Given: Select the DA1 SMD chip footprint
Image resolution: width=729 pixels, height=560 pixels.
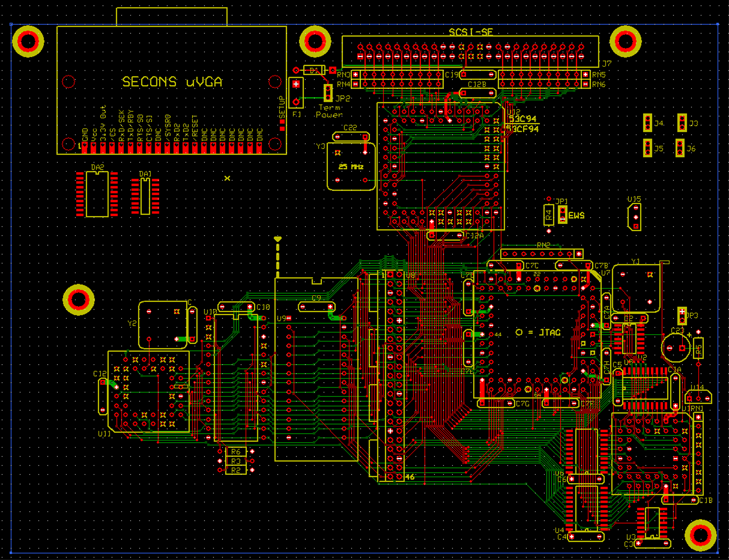Looking at the screenshot, I should pyautogui.click(x=145, y=196).
